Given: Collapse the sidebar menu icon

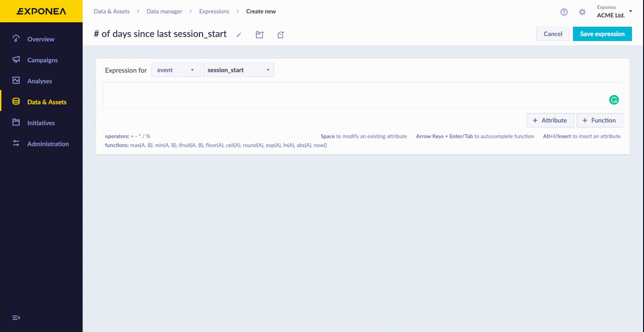Looking at the screenshot, I should 16,318.
